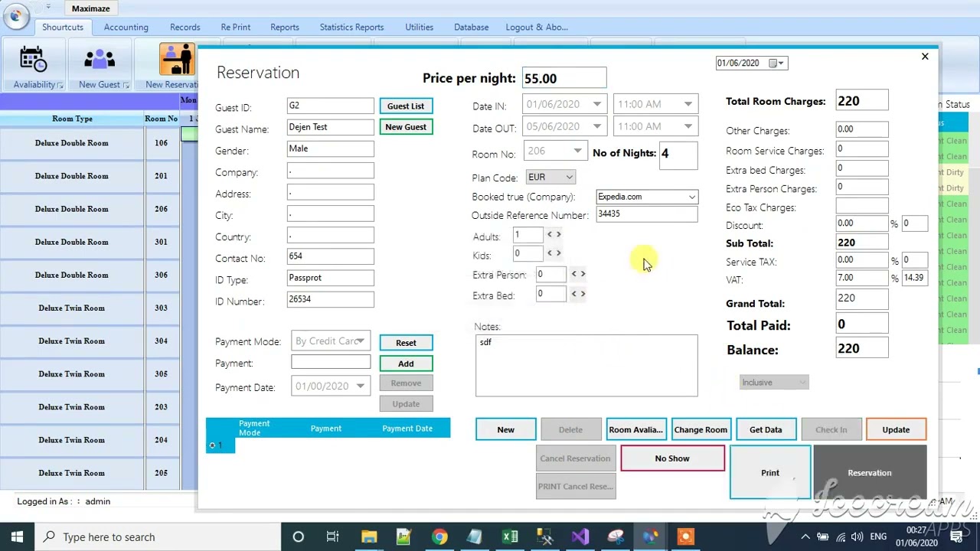
Task: Click the Get Data button
Action: [x=766, y=430]
